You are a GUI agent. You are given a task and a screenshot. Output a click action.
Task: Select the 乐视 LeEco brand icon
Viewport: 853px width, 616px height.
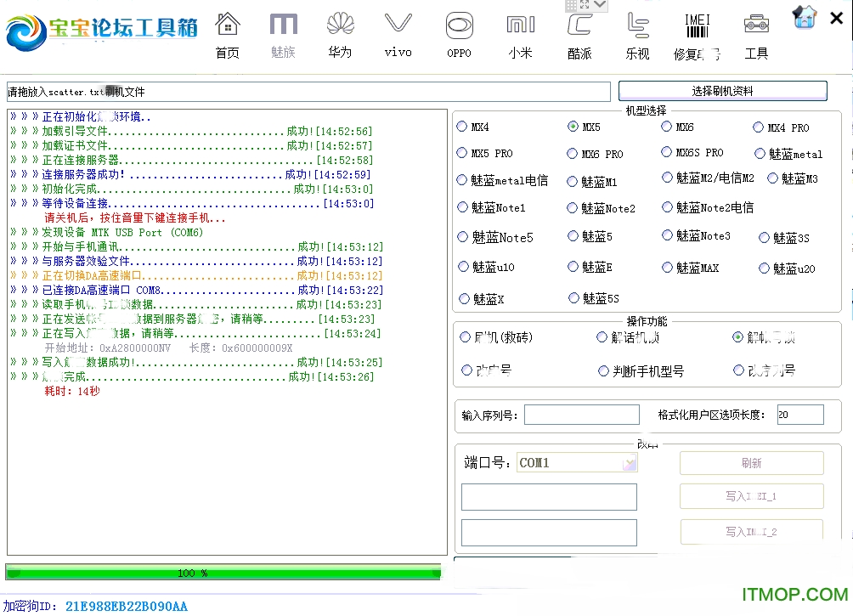pos(637,36)
